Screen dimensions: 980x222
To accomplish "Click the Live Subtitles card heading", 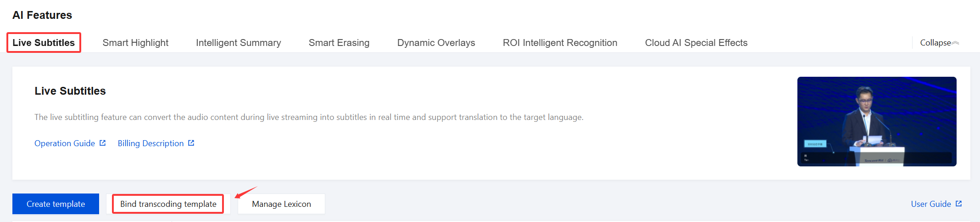I will 70,91.
